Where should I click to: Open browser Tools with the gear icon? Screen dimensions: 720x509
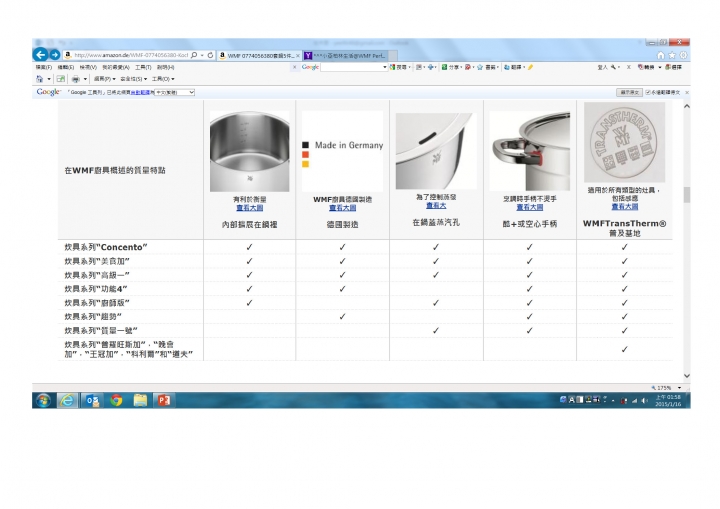tap(683, 55)
